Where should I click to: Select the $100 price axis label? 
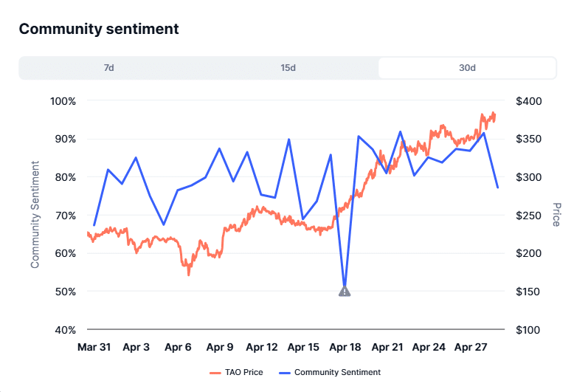click(529, 330)
